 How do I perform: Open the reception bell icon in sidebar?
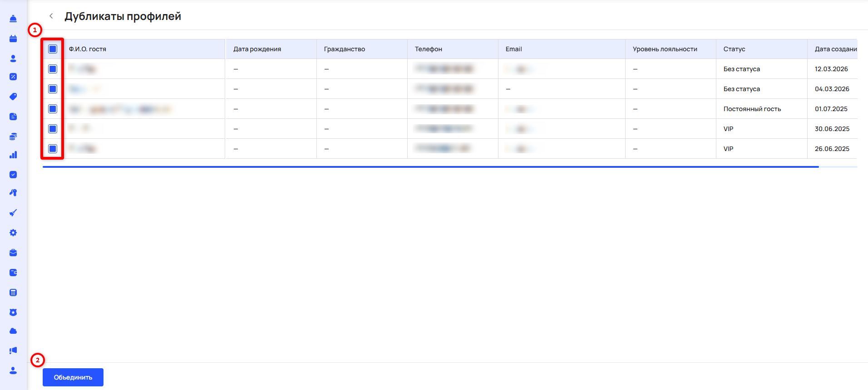pyautogui.click(x=13, y=19)
